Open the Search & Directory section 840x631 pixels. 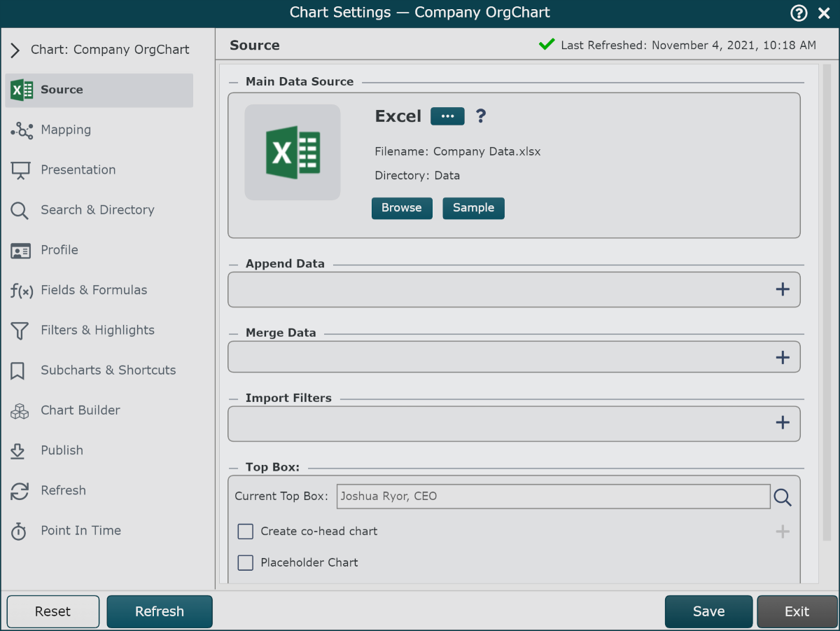click(97, 210)
